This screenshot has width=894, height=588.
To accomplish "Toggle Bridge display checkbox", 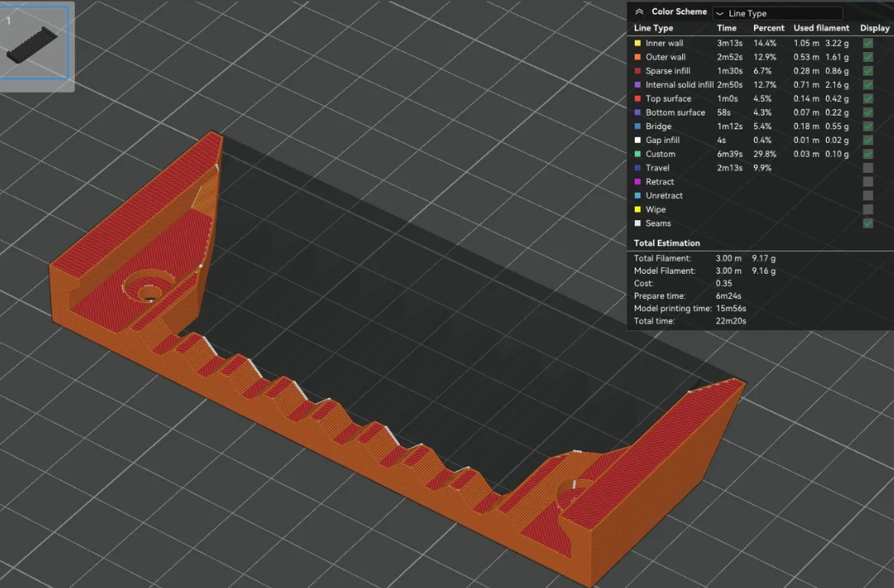I will tap(868, 127).
